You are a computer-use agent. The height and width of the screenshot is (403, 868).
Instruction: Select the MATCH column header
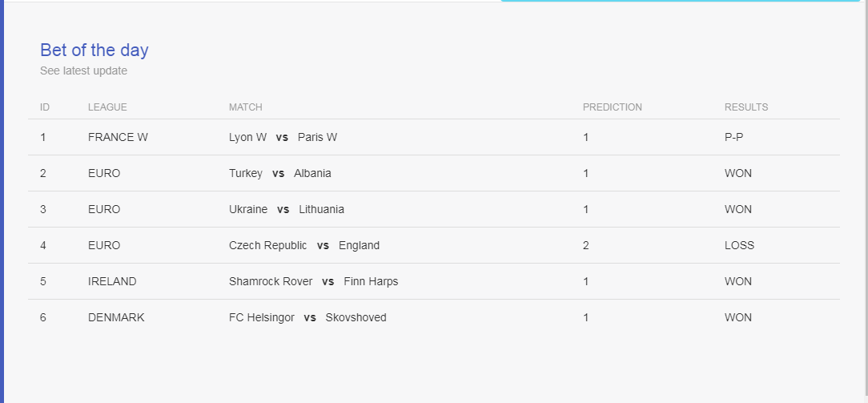point(246,107)
